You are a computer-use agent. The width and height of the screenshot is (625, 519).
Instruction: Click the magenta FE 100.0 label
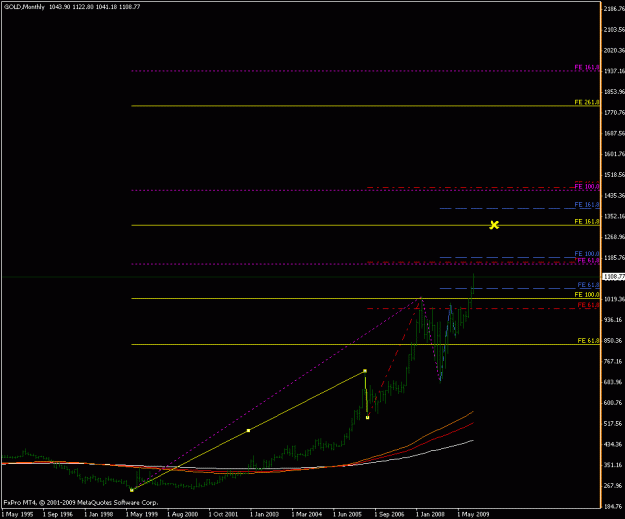(586, 187)
